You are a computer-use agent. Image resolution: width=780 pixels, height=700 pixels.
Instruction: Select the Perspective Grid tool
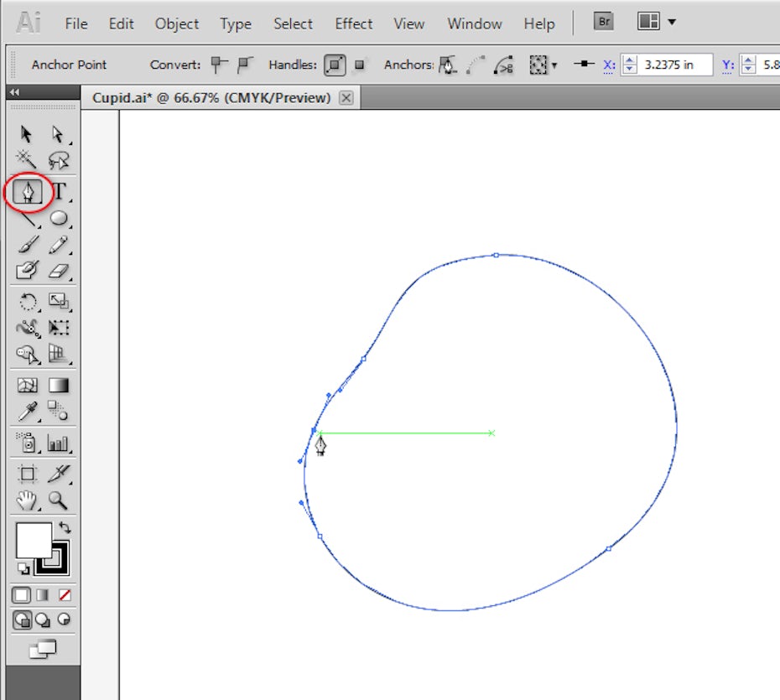59,354
